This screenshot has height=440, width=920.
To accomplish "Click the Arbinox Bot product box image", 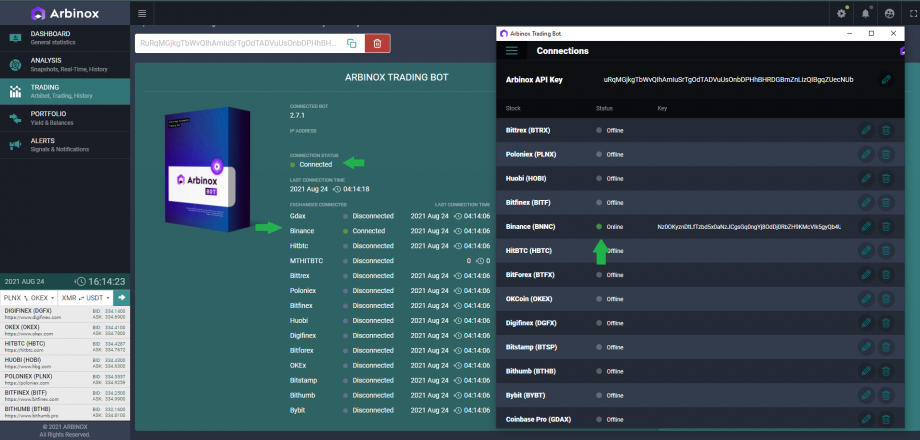I will coord(208,170).
